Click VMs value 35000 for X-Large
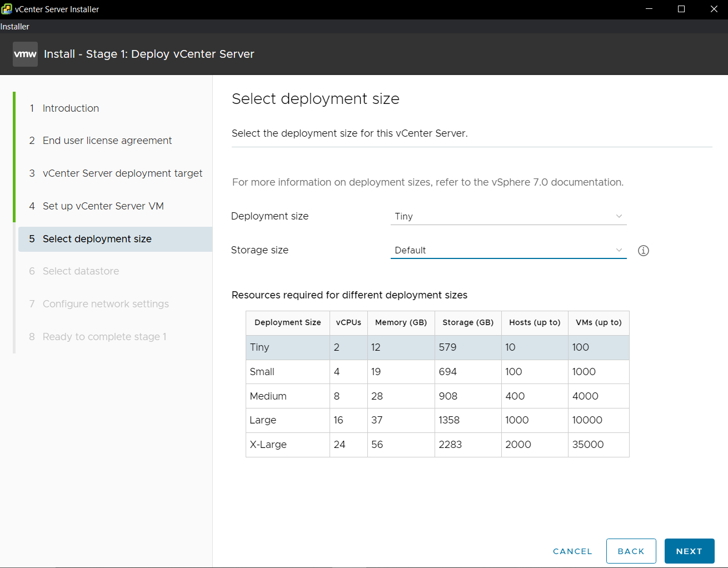Screen dimensions: 728x568 (x=588, y=445)
